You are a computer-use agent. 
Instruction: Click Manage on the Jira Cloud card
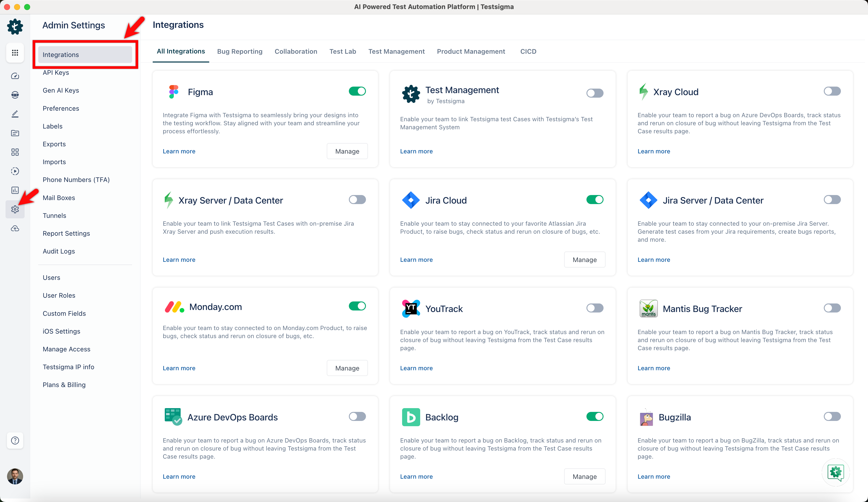[584, 260]
